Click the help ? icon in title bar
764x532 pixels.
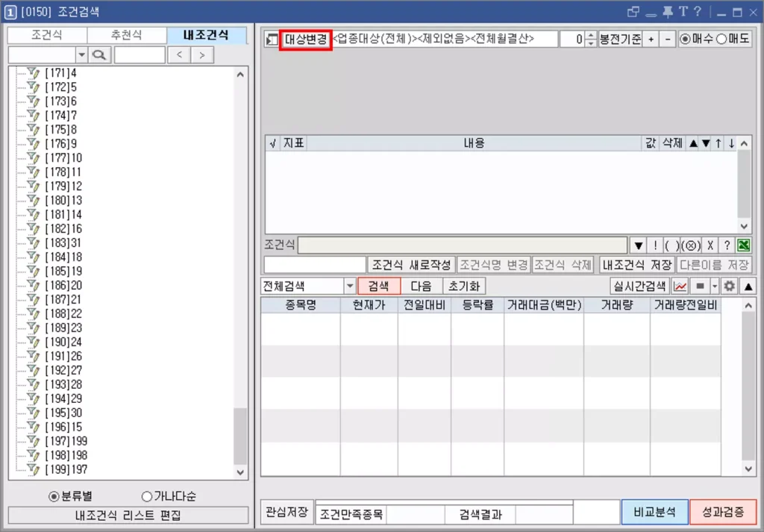tap(698, 12)
